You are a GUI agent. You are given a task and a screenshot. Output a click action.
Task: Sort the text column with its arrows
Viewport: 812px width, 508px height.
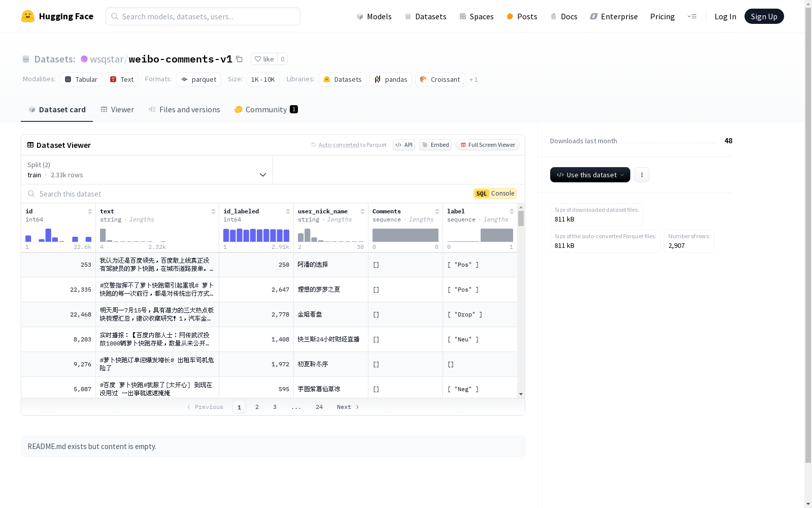(213, 211)
